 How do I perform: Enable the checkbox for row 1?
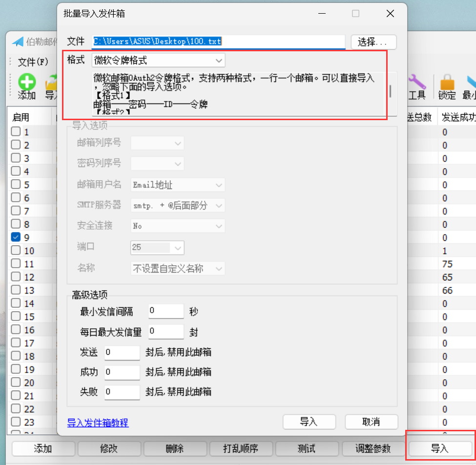click(16, 132)
